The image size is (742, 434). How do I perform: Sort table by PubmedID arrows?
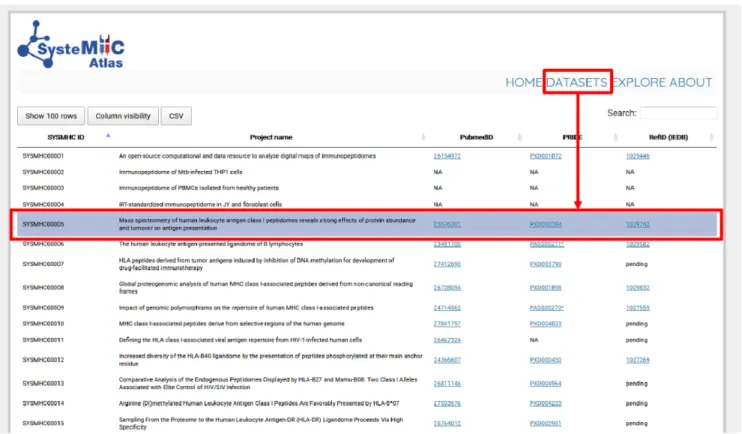519,137
